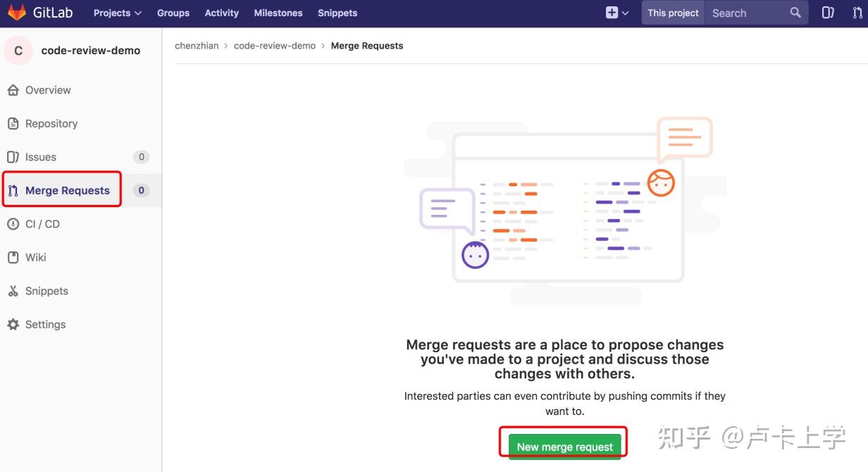Image resolution: width=868 pixels, height=472 pixels.
Task: Click the GitLab fox logo
Action: tap(16, 12)
